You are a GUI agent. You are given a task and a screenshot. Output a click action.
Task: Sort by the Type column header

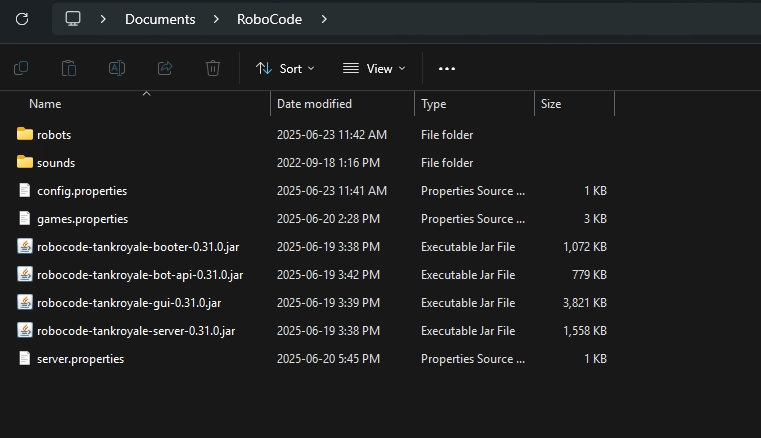(433, 104)
